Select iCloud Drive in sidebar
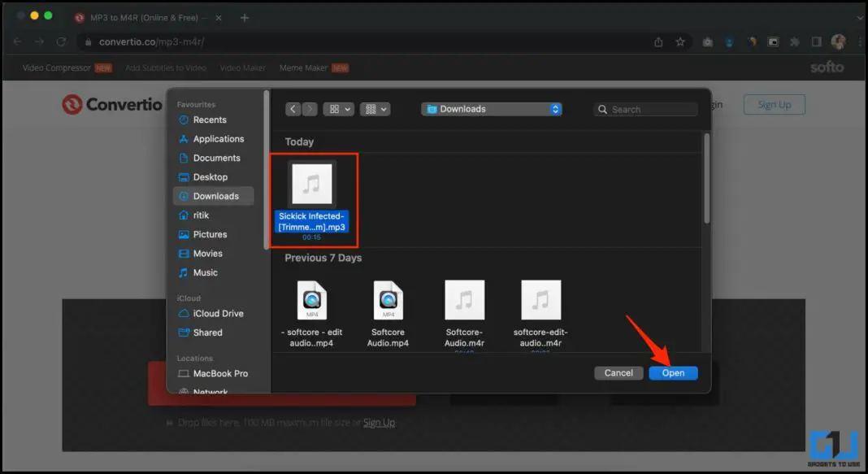This screenshot has width=868, height=474. click(x=218, y=313)
